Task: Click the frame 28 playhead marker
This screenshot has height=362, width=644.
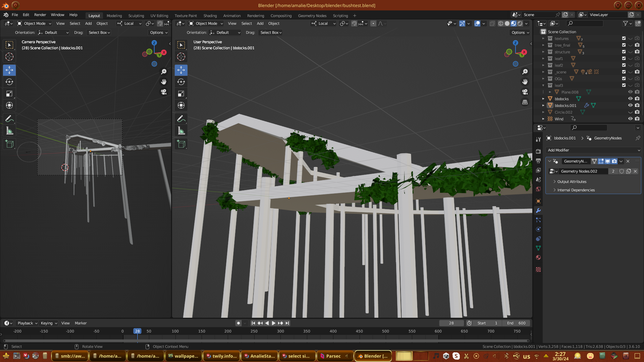Action: (137, 331)
